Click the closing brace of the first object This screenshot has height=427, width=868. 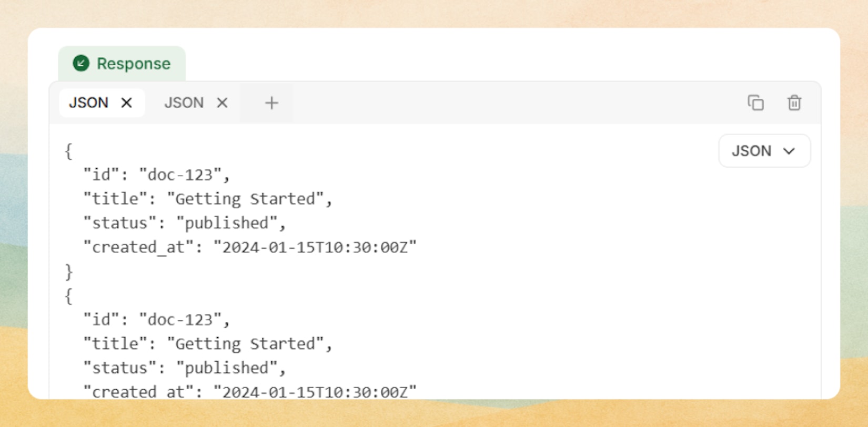68,272
